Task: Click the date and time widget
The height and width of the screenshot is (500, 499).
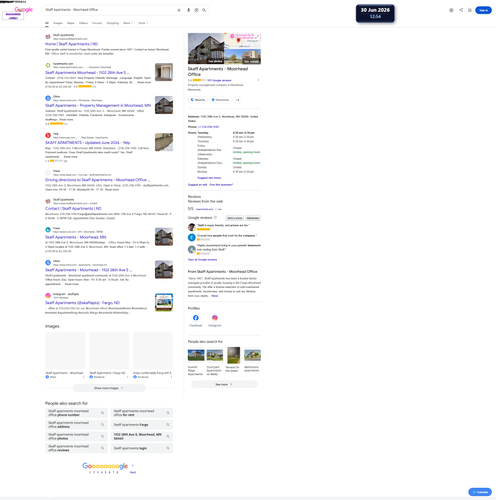Action: pyautogui.click(x=375, y=13)
